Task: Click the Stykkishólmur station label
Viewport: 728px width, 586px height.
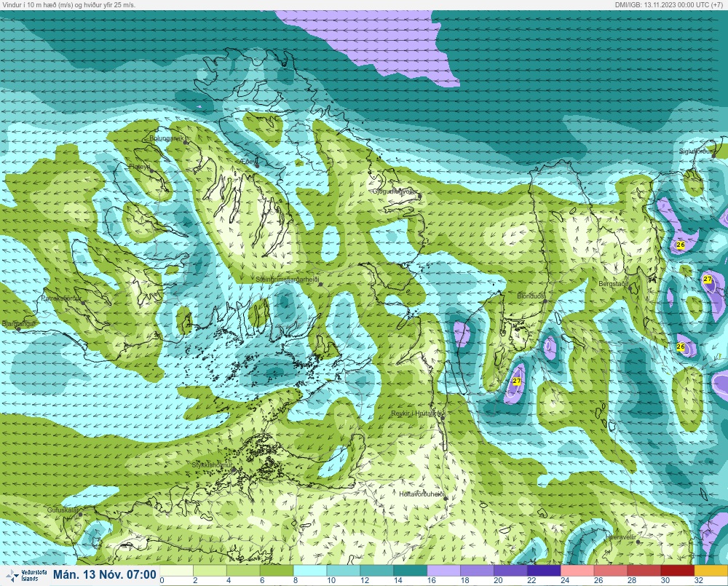Action: pos(212,465)
